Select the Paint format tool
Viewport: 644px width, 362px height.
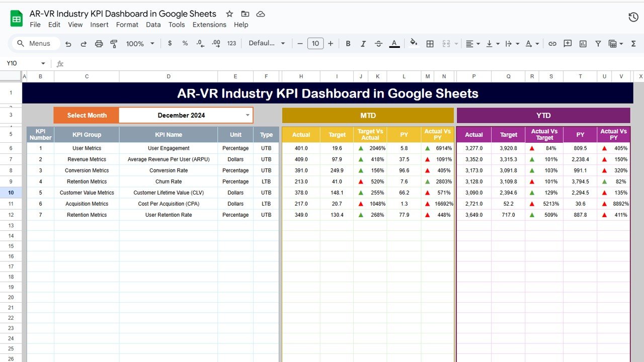[114, 44]
